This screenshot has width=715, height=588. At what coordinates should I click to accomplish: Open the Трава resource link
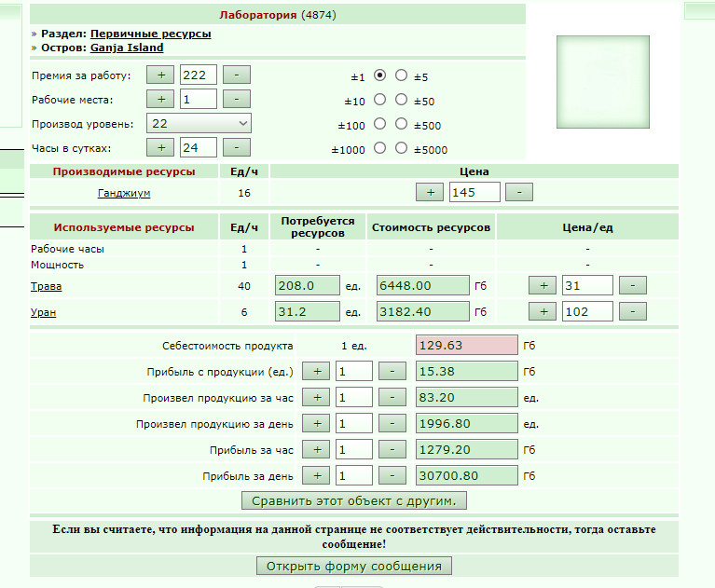tap(46, 286)
